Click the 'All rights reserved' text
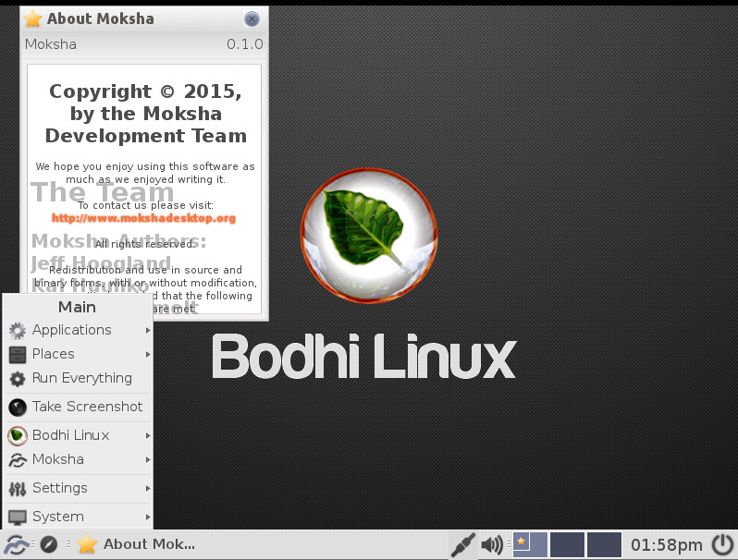 click(x=144, y=244)
